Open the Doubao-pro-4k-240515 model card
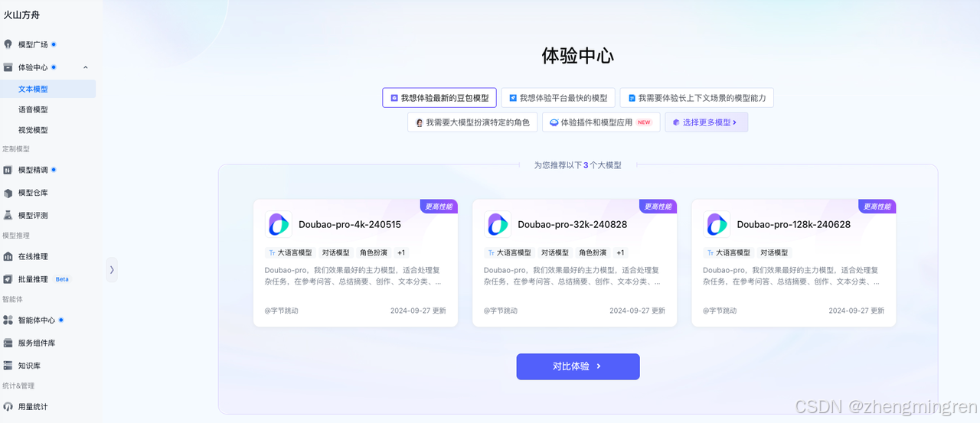This screenshot has width=980, height=423. coord(355,263)
